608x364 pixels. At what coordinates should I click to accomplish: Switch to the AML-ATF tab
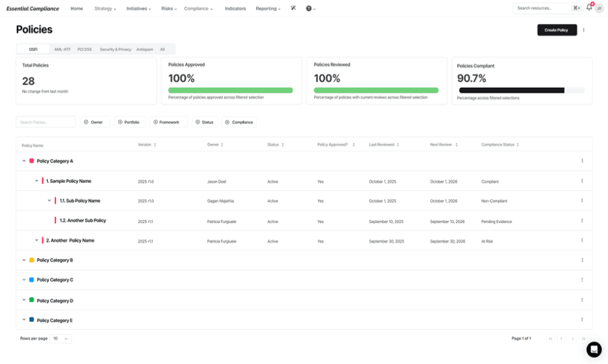62,48
